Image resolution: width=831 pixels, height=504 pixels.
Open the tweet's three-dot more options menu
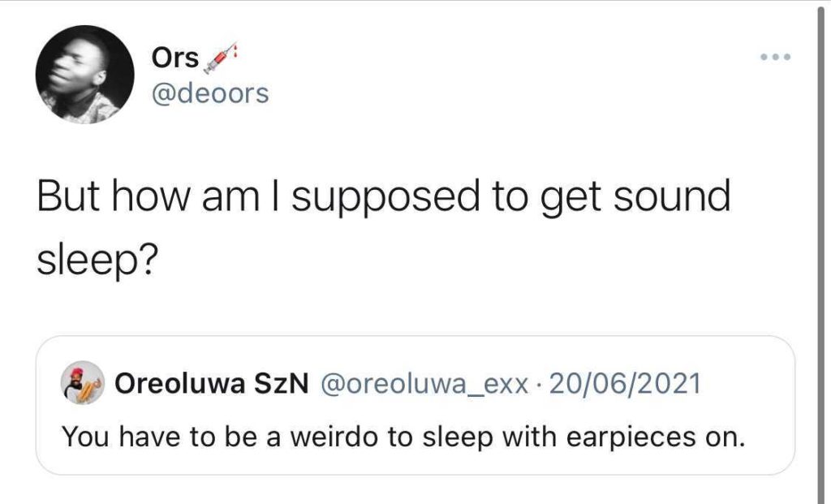(775, 58)
